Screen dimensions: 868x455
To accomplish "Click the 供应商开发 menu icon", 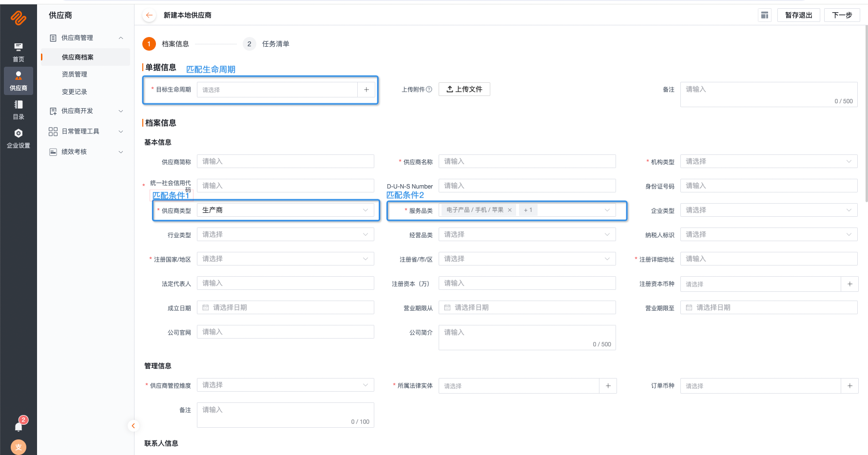I will 53,111.
